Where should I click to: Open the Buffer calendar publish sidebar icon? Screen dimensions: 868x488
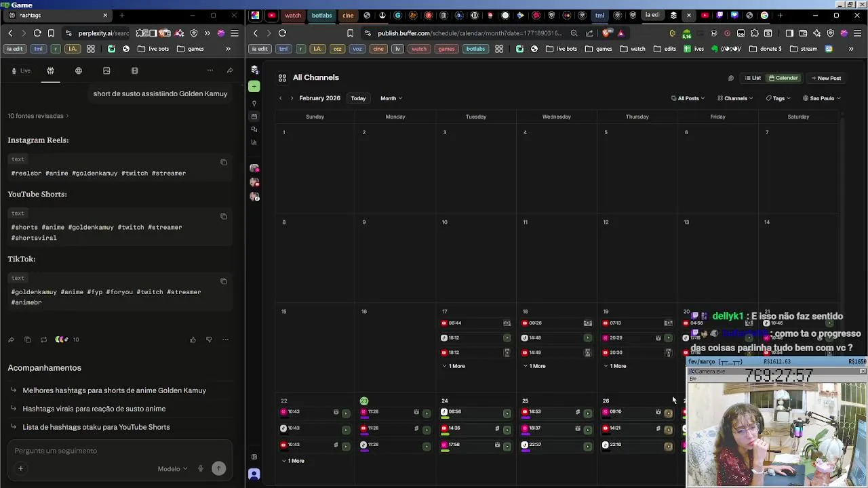click(254, 117)
